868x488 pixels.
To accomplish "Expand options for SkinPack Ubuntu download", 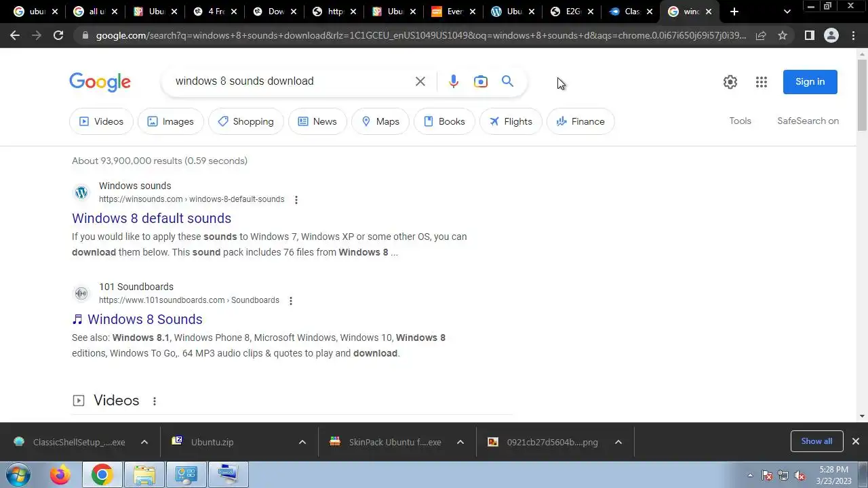I will (460, 442).
